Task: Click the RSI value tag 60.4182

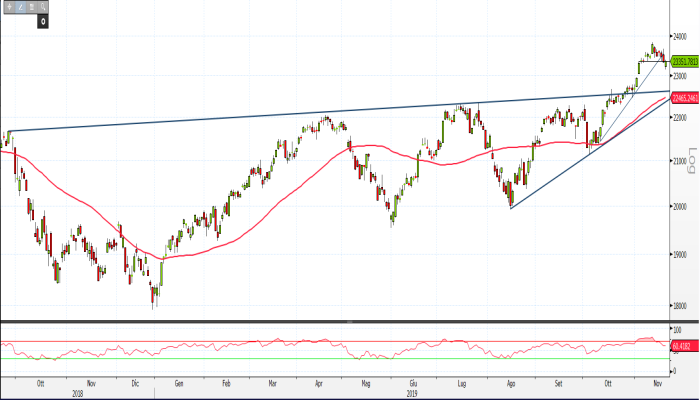Action: (x=683, y=346)
